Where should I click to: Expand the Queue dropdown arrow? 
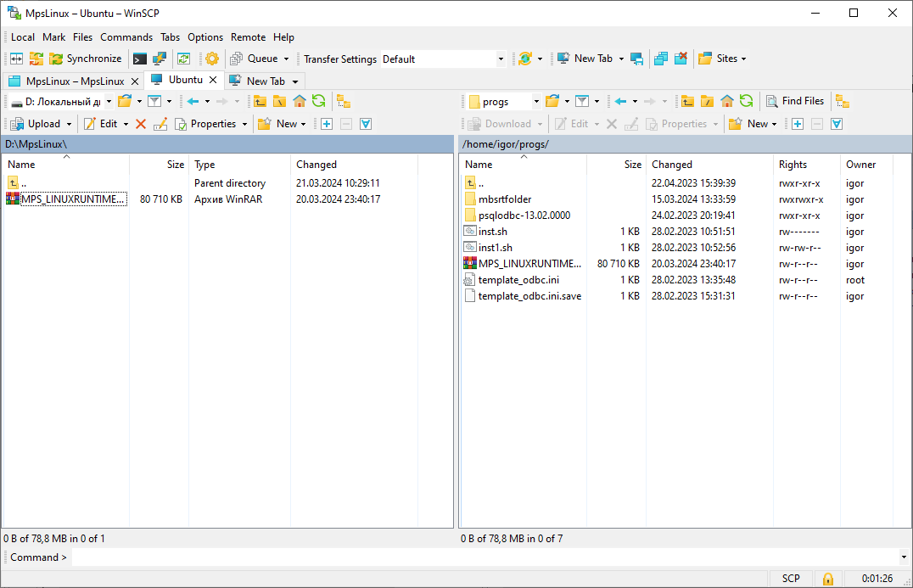pyautogui.click(x=286, y=59)
